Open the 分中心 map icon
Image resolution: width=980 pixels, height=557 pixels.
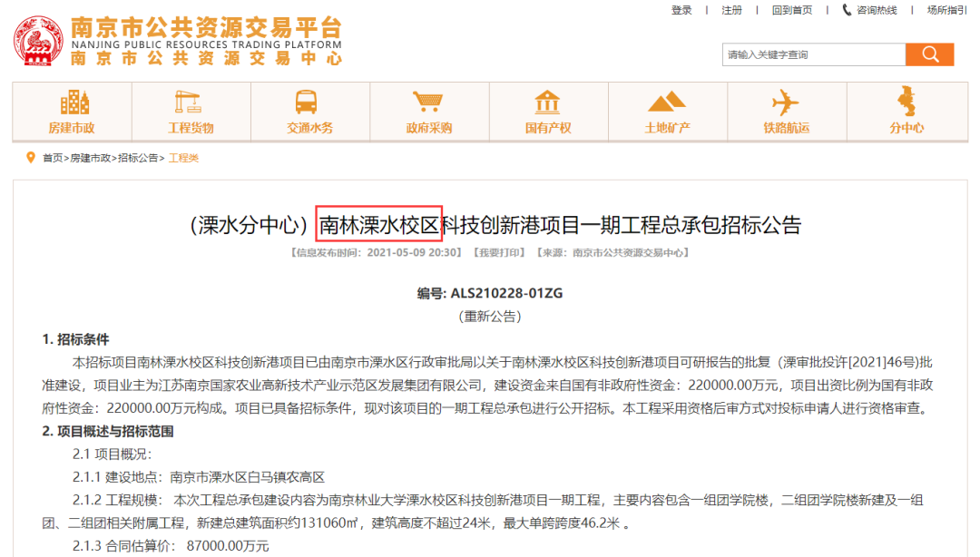click(x=906, y=102)
